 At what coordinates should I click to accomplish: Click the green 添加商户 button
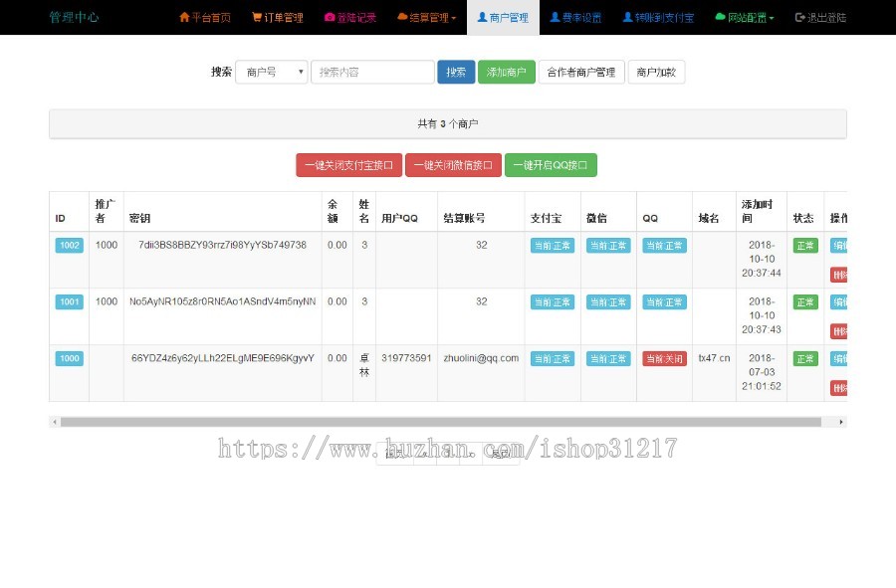(x=507, y=72)
